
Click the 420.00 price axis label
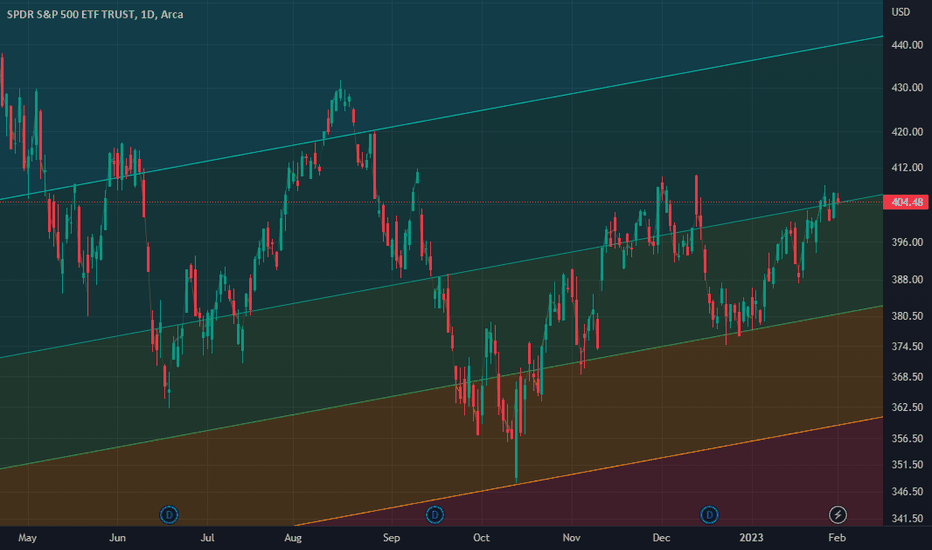coord(907,132)
